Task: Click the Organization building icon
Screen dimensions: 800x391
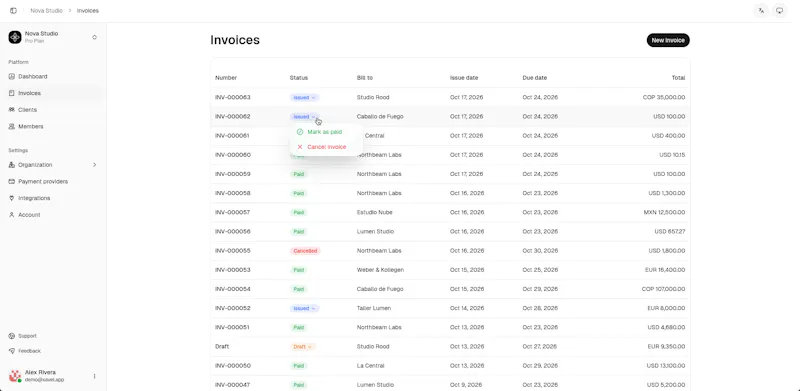Action: [12, 165]
